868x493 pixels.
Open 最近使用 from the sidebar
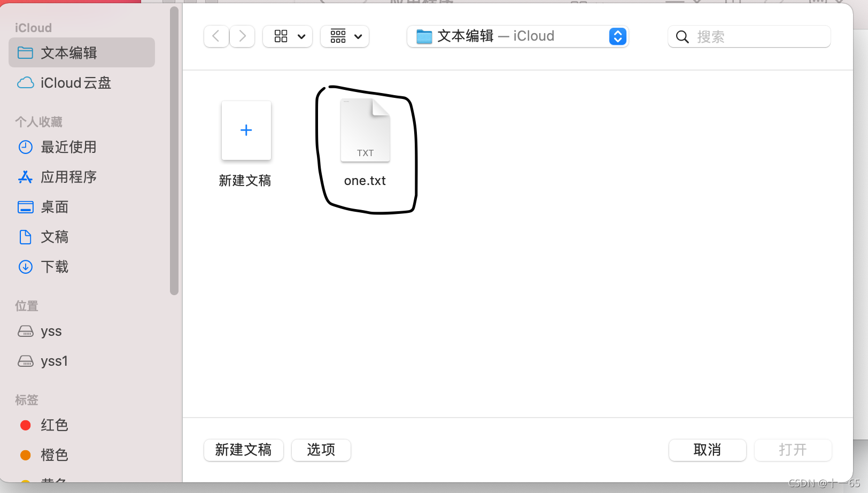click(69, 147)
